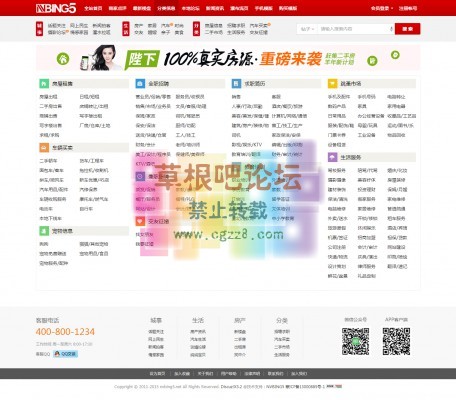Click the microphone icon in the search box
The image size is (456, 400).
391,29
